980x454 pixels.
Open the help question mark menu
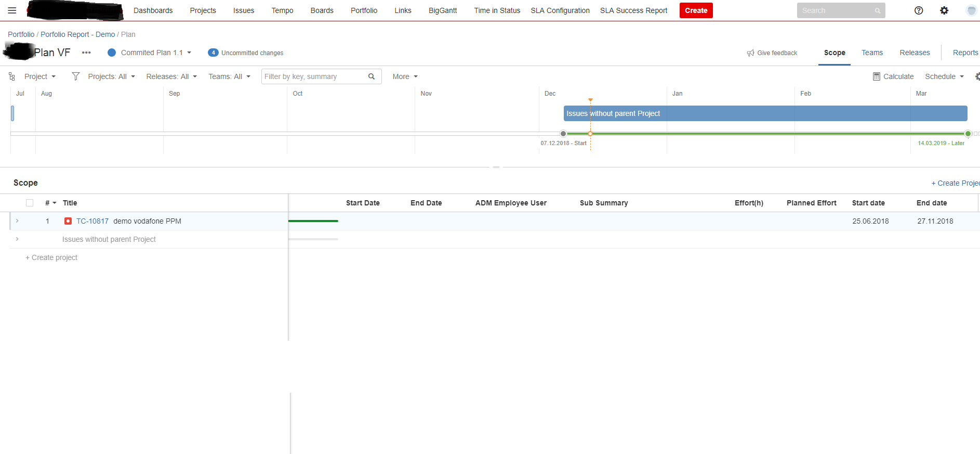point(919,10)
